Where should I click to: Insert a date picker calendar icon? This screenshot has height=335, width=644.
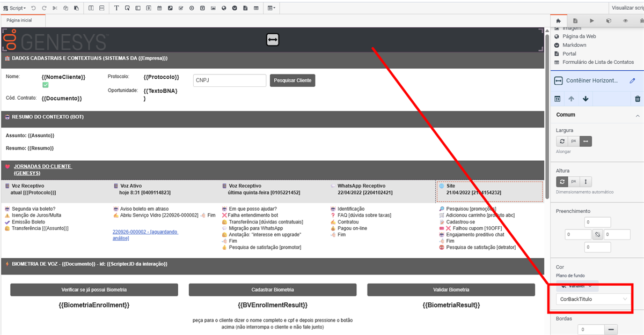point(159,8)
